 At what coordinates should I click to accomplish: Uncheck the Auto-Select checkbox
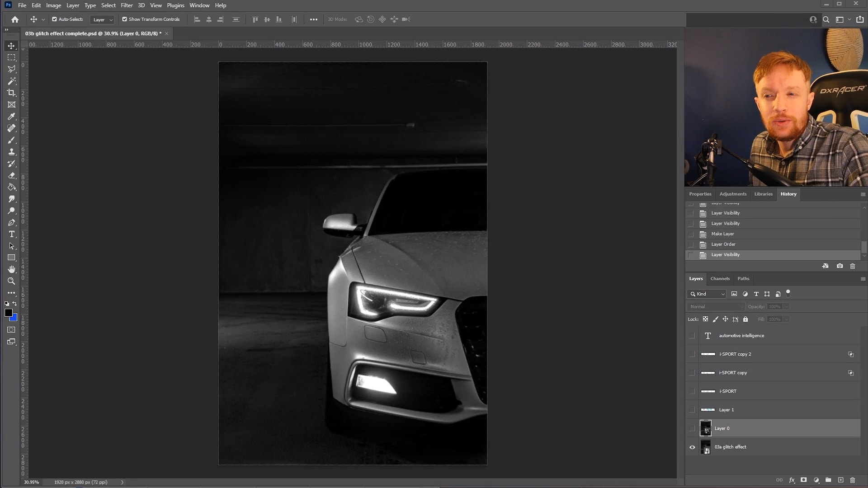(54, 19)
